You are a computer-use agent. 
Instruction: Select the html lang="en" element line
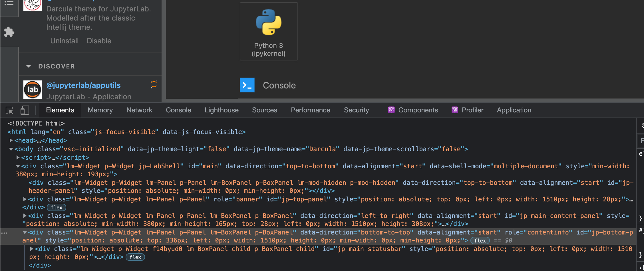pos(126,132)
